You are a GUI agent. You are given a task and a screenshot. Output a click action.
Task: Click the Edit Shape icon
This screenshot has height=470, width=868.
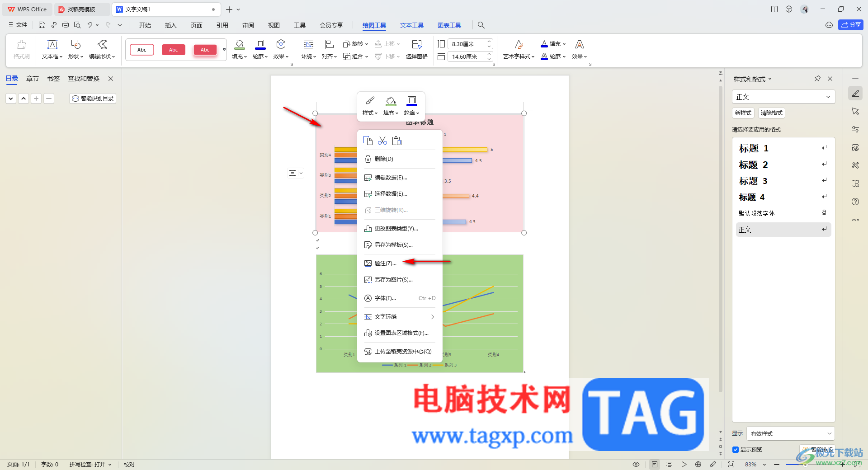point(103,44)
